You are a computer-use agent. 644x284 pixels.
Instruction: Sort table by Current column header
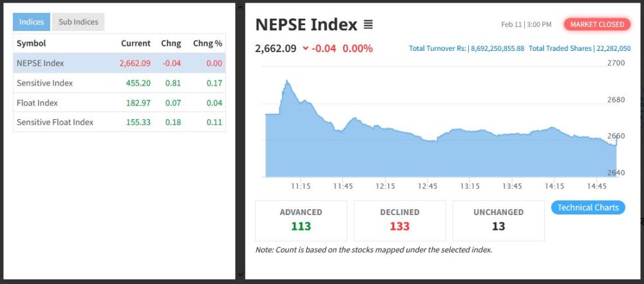(x=135, y=43)
